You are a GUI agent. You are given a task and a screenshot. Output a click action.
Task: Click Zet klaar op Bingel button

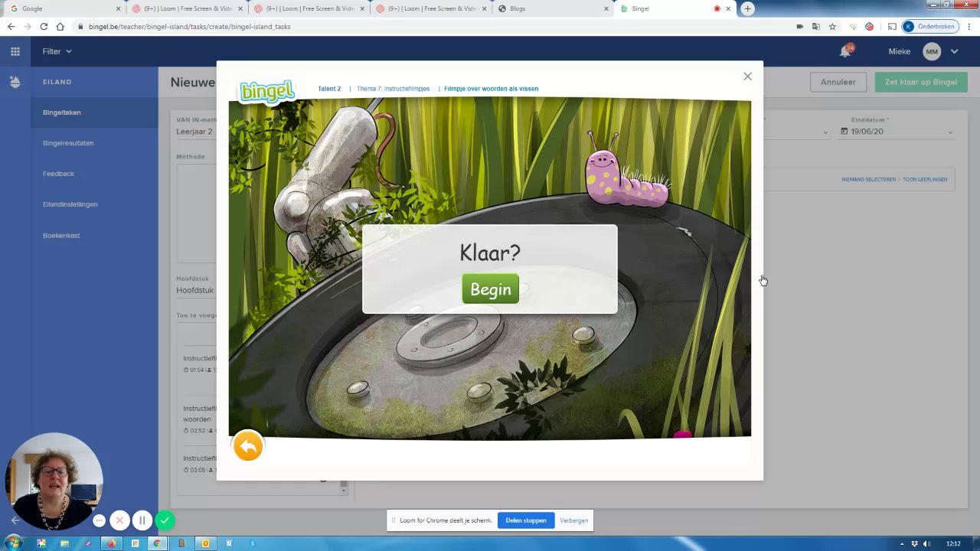tap(921, 82)
